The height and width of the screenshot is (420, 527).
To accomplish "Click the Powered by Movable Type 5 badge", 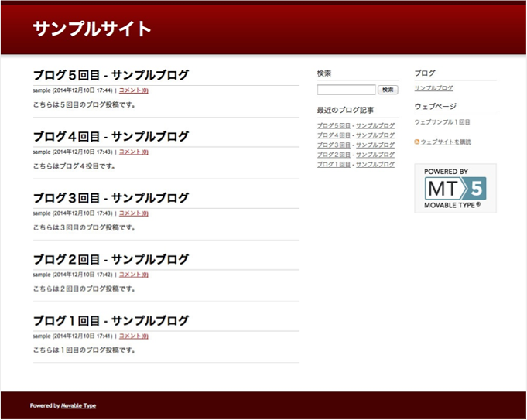I will point(455,189).
